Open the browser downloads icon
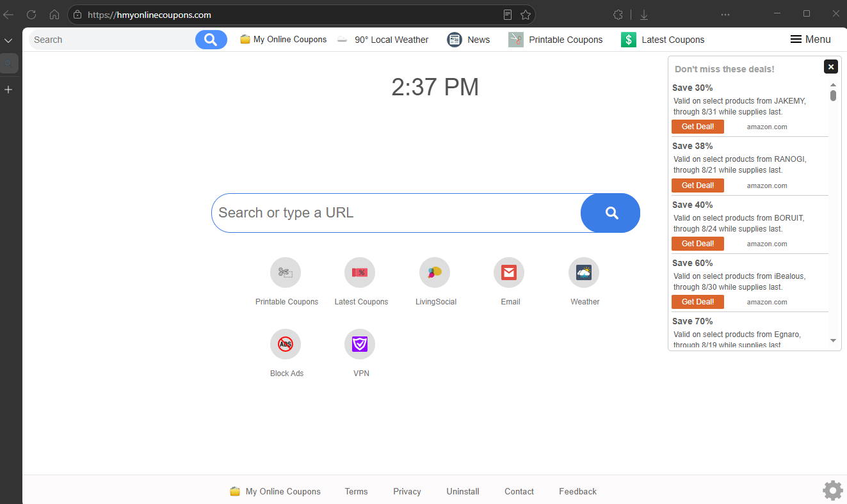This screenshot has width=847, height=504. 644,14
